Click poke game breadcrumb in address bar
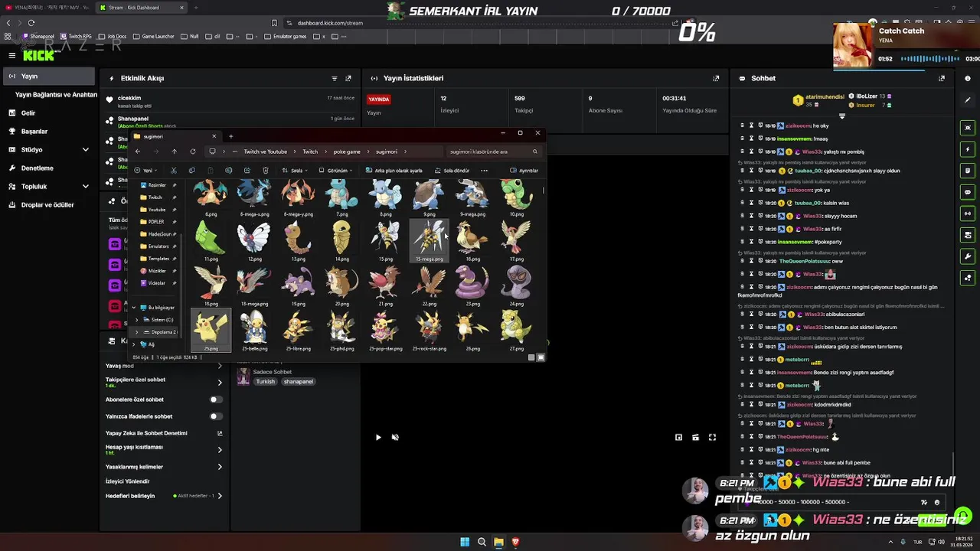Screen dimensions: 980x551 coord(347,152)
